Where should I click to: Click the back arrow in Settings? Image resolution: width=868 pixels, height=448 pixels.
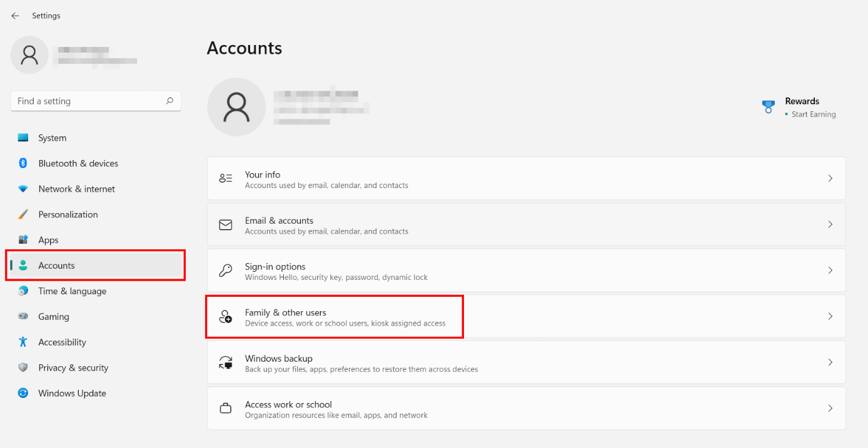tap(15, 16)
